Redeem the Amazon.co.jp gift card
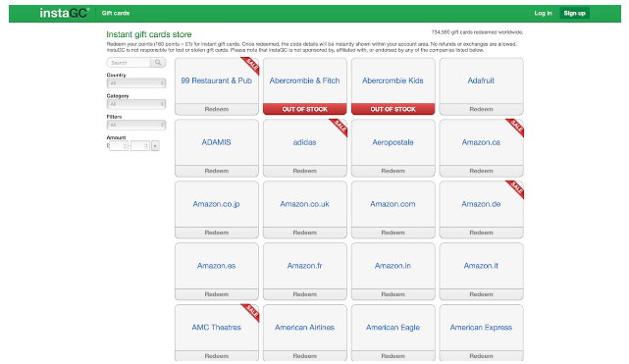The image size is (629, 364). (217, 233)
